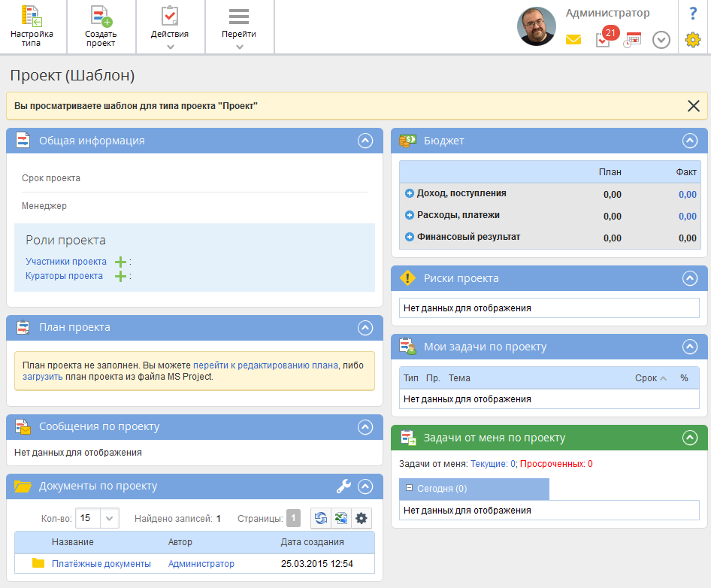The height and width of the screenshot is (588, 711).
Task: Collapse the Бюджет panel
Action: tap(689, 141)
